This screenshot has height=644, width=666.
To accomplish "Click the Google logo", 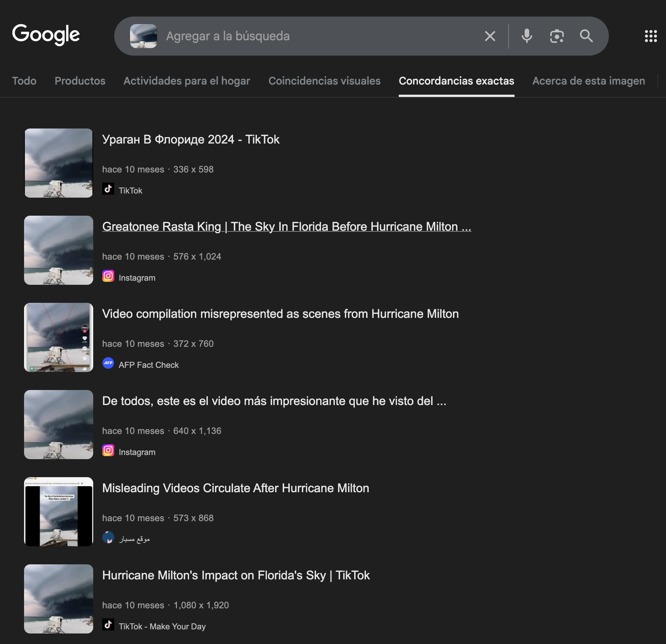I will point(46,35).
